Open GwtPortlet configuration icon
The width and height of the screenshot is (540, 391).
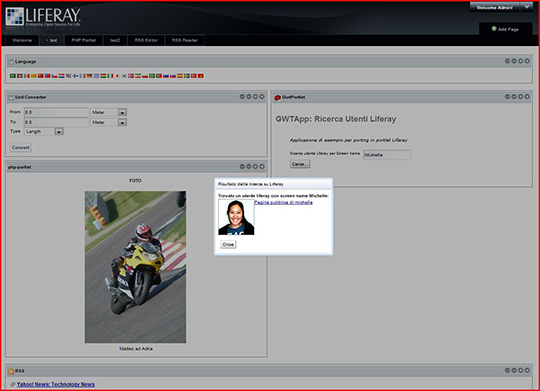[x=507, y=96]
